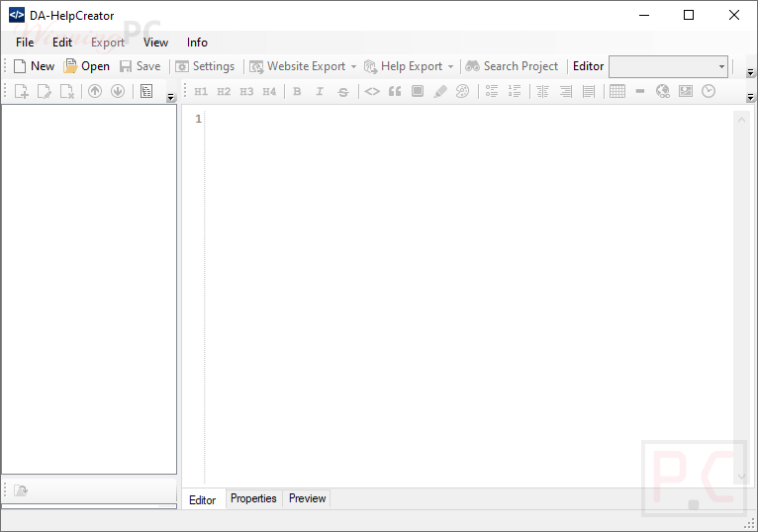
Task: Click the editor scrollbar down arrow
Action: tap(741, 478)
